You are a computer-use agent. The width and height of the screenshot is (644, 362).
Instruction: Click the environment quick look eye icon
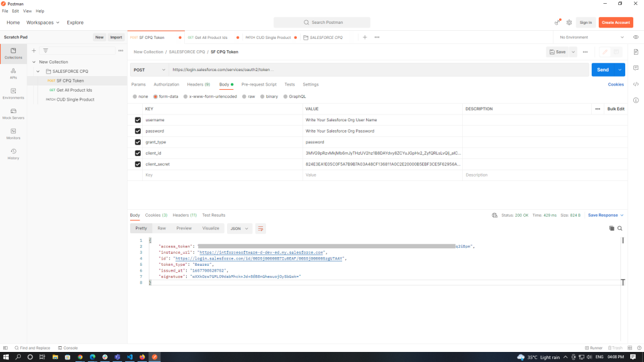[x=636, y=37]
